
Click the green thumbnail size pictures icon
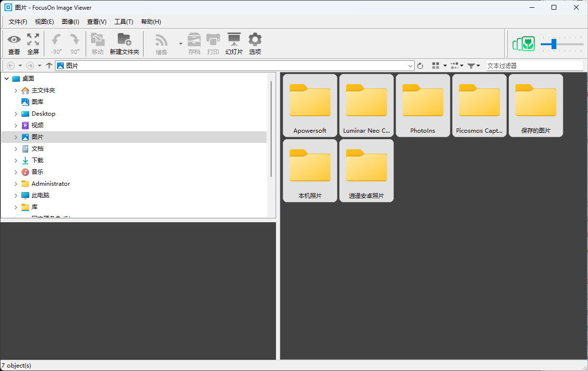[524, 44]
